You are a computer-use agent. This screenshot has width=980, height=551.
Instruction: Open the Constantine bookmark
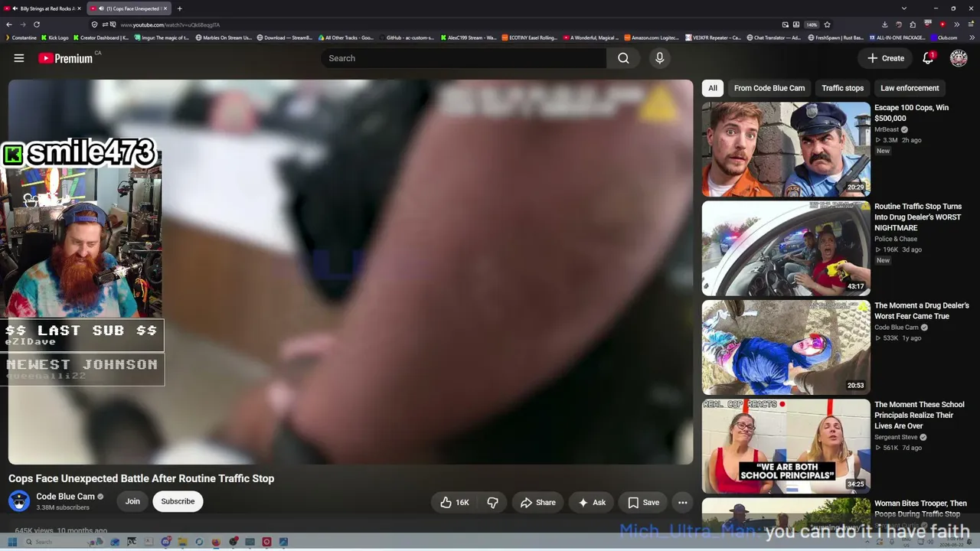click(x=21, y=37)
